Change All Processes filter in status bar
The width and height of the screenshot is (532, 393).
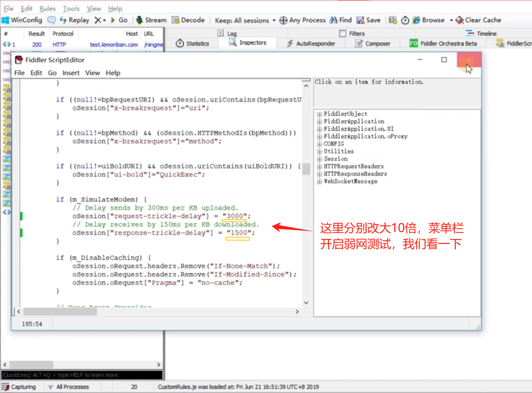click(x=68, y=387)
